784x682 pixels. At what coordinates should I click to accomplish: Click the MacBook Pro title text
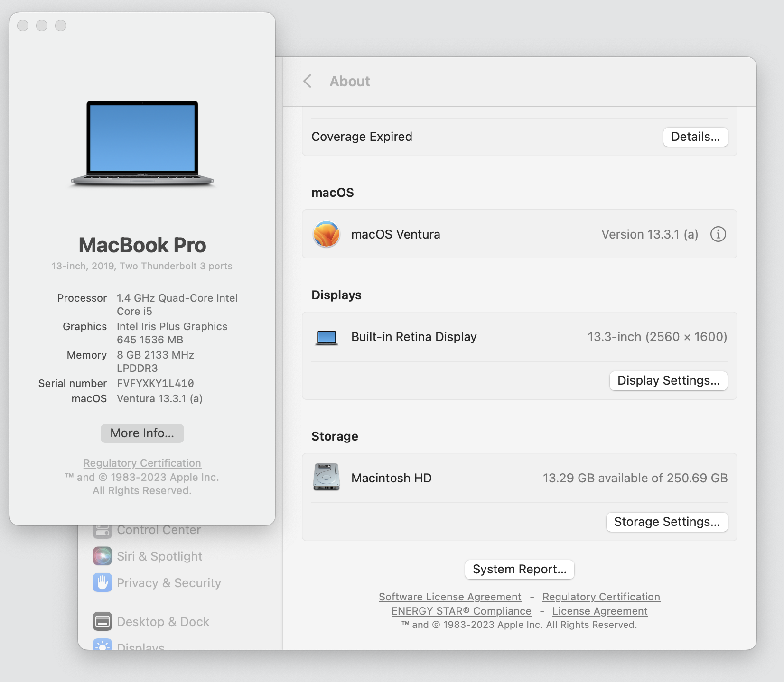point(142,245)
